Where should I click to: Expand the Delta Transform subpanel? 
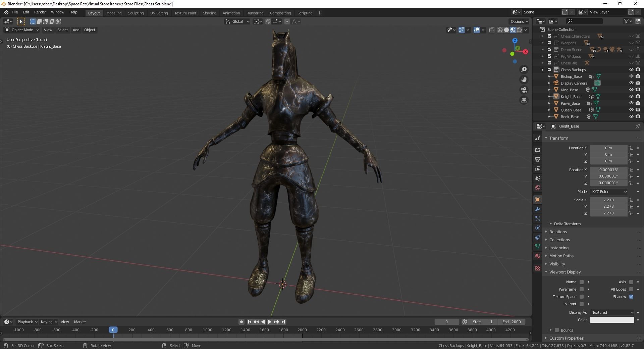click(x=551, y=224)
